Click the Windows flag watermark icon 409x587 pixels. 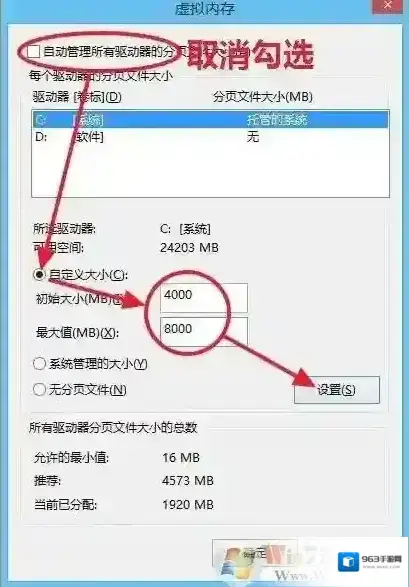click(232, 562)
